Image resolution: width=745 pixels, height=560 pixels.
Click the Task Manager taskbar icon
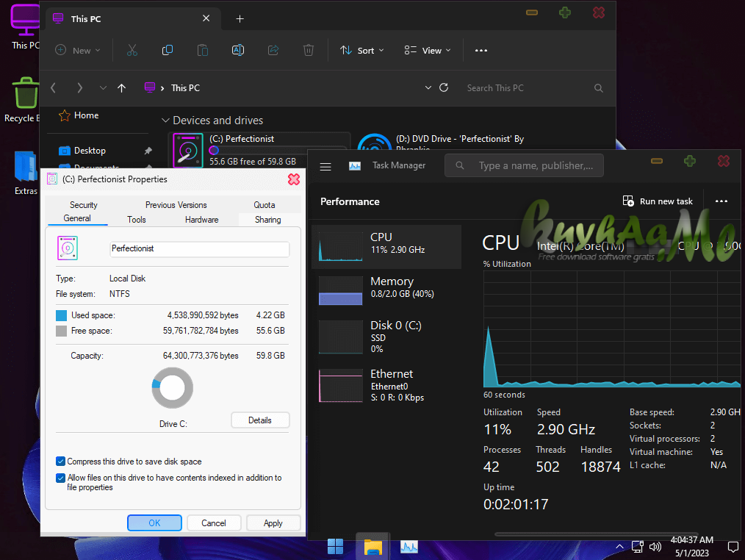point(409,547)
